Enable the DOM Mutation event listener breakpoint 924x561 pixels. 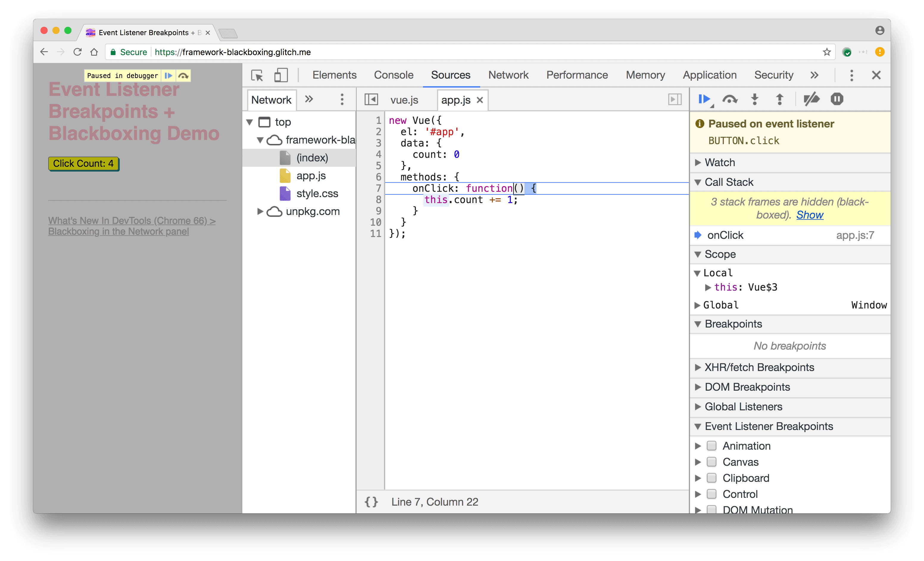[x=712, y=509]
